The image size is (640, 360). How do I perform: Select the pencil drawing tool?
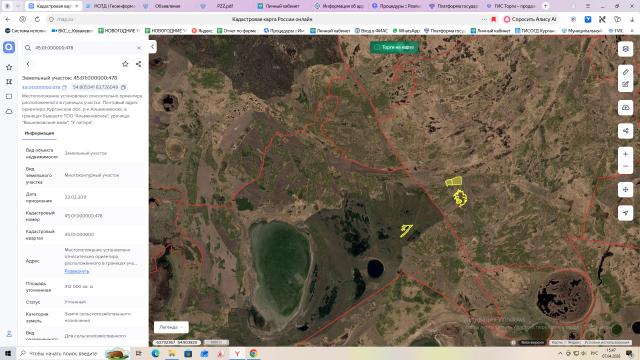click(x=625, y=72)
